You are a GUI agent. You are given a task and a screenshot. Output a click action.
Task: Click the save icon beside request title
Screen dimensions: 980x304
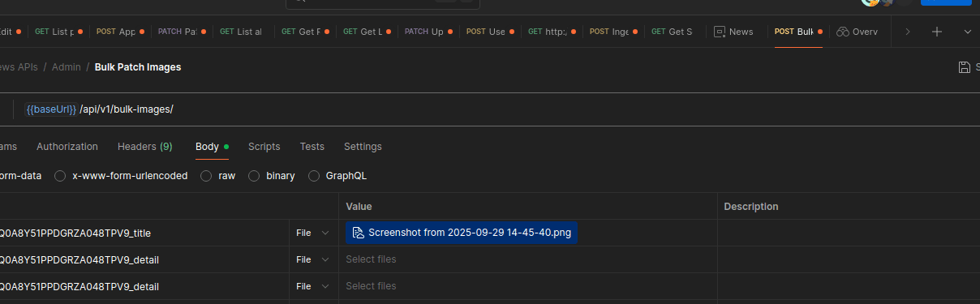pos(964,67)
